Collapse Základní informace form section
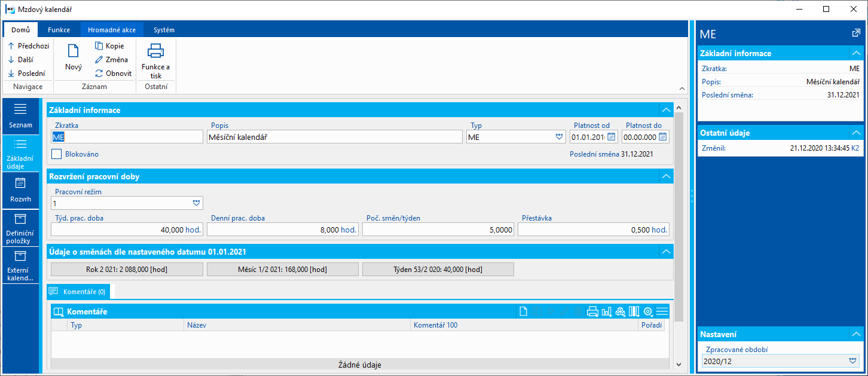Image resolution: width=868 pixels, height=376 pixels. (x=665, y=110)
